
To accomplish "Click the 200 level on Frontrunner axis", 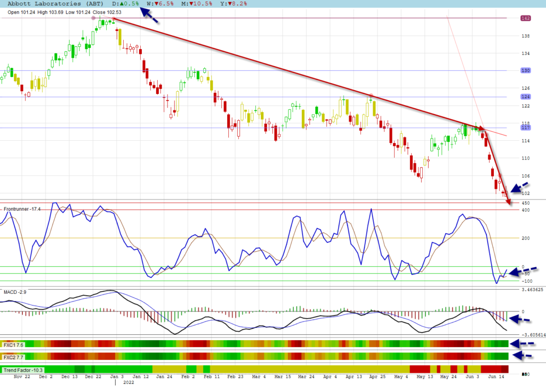I will [525, 238].
